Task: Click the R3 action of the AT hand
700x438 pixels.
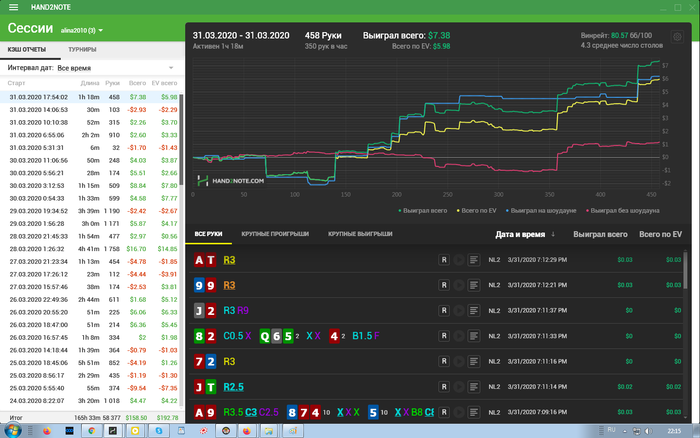Action: tap(229, 260)
